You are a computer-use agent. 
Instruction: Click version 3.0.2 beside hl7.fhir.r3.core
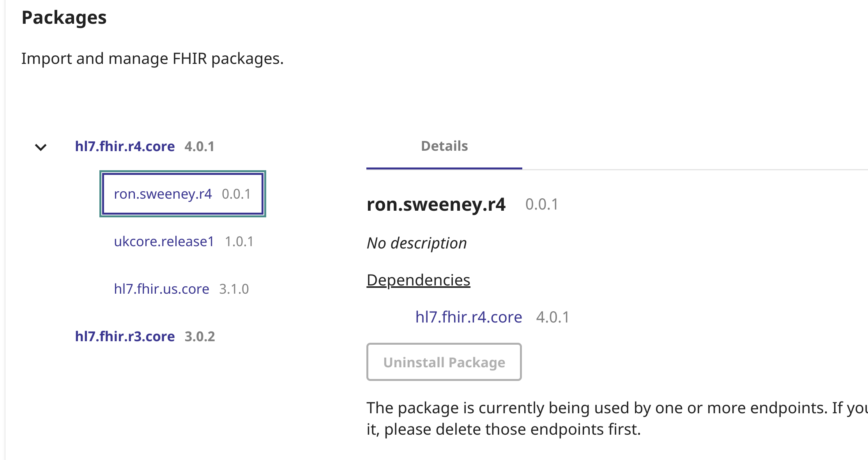200,337
